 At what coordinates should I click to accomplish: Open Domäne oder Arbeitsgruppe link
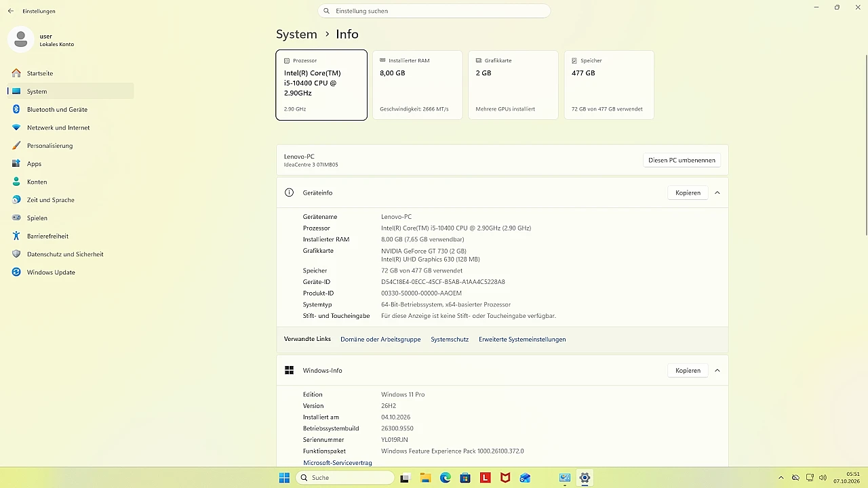click(380, 340)
